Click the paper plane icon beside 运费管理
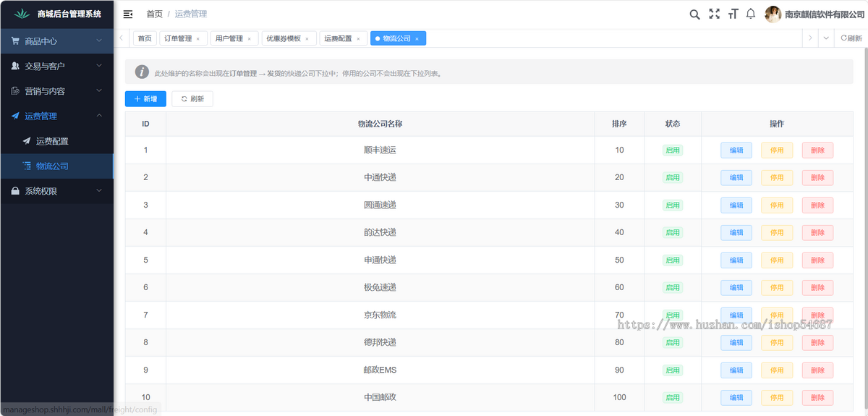Image resolution: width=868 pixels, height=416 pixels. pyautogui.click(x=15, y=116)
